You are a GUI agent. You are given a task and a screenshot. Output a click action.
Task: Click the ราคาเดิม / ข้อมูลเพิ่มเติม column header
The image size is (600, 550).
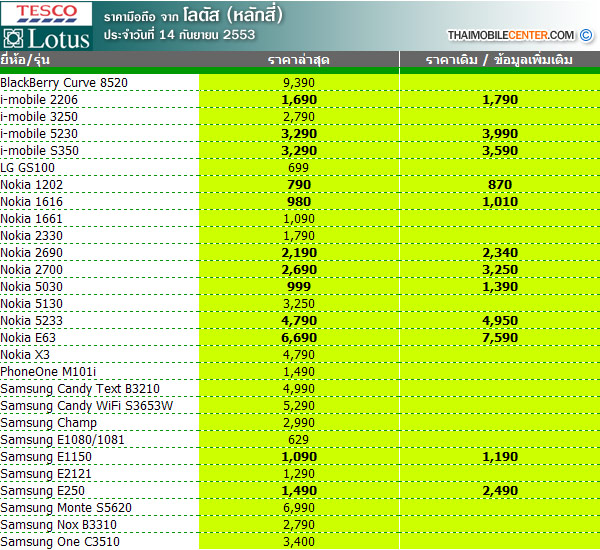click(x=499, y=60)
